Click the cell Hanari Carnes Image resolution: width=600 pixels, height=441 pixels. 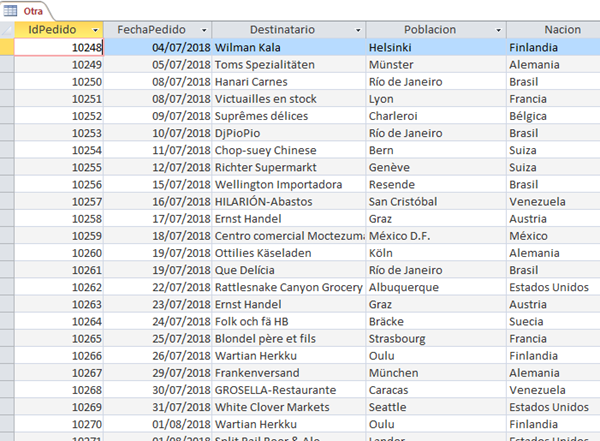pyautogui.click(x=289, y=82)
